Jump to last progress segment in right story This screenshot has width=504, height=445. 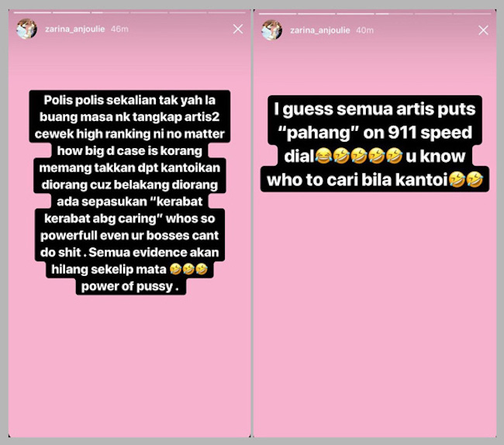[472, 14]
